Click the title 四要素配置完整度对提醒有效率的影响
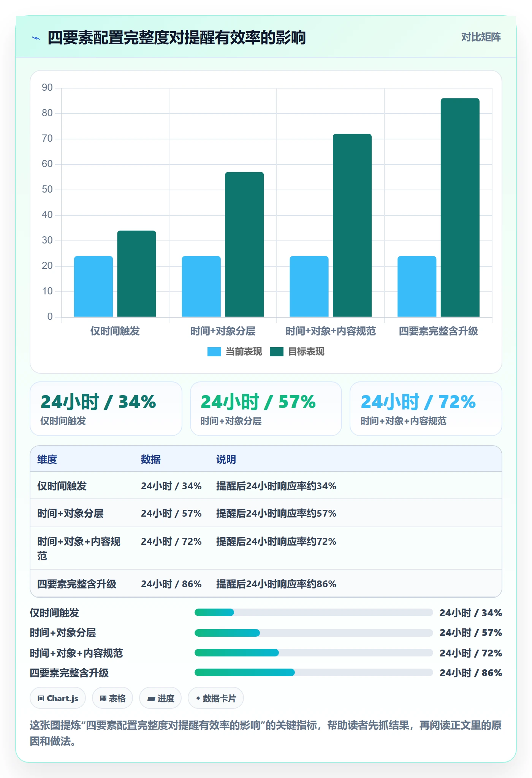 [177, 38]
